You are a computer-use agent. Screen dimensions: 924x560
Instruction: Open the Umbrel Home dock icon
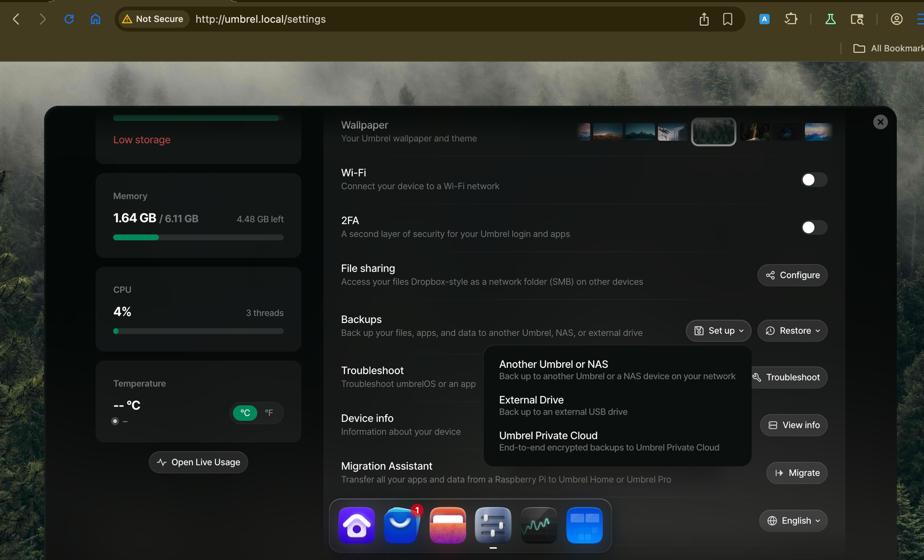(x=357, y=525)
